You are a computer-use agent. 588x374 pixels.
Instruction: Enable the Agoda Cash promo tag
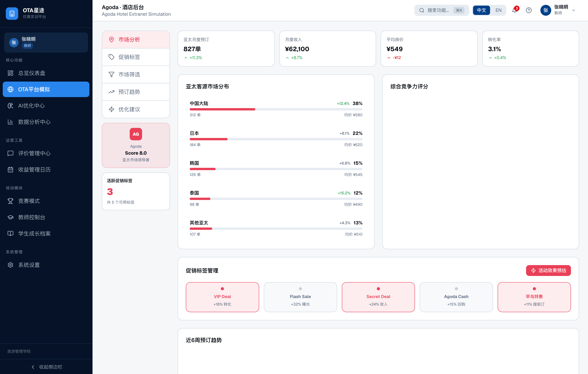click(456, 297)
